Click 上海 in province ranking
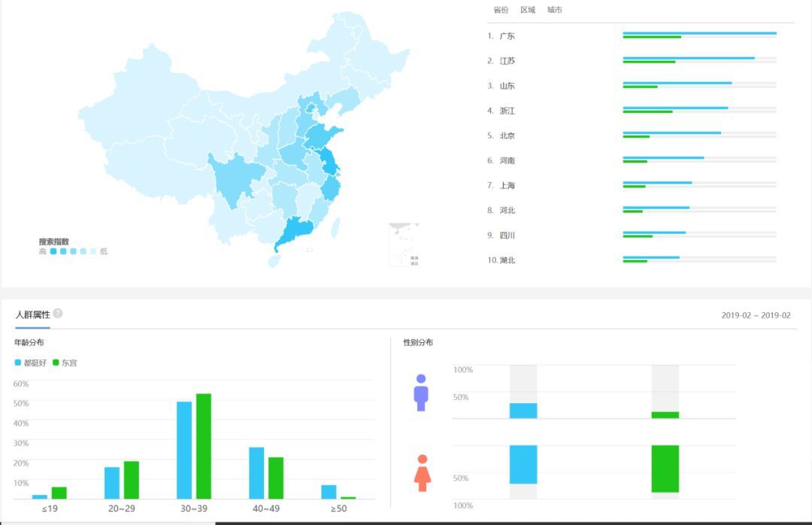Viewport: 812px width, 525px height. 507,185
